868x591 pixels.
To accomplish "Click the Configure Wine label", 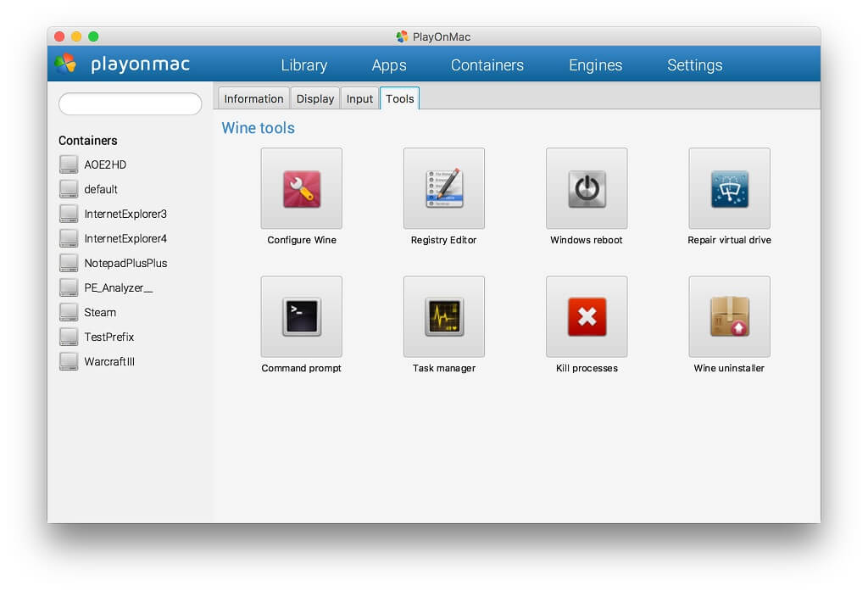I will tap(302, 240).
